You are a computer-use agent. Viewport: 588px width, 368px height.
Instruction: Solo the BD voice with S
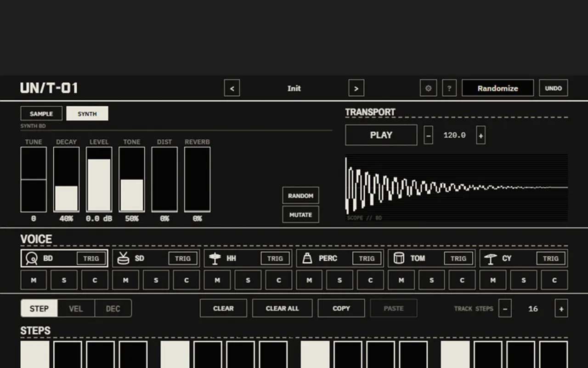64,280
